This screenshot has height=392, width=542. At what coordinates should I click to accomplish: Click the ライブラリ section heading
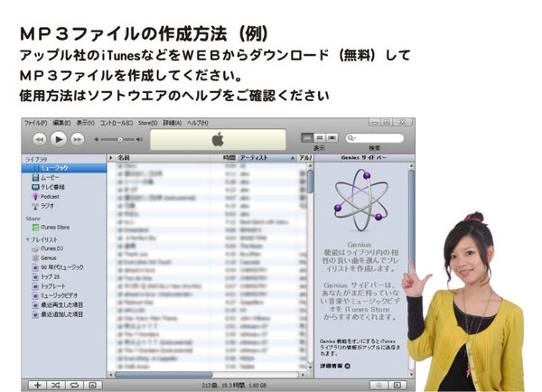[36, 159]
